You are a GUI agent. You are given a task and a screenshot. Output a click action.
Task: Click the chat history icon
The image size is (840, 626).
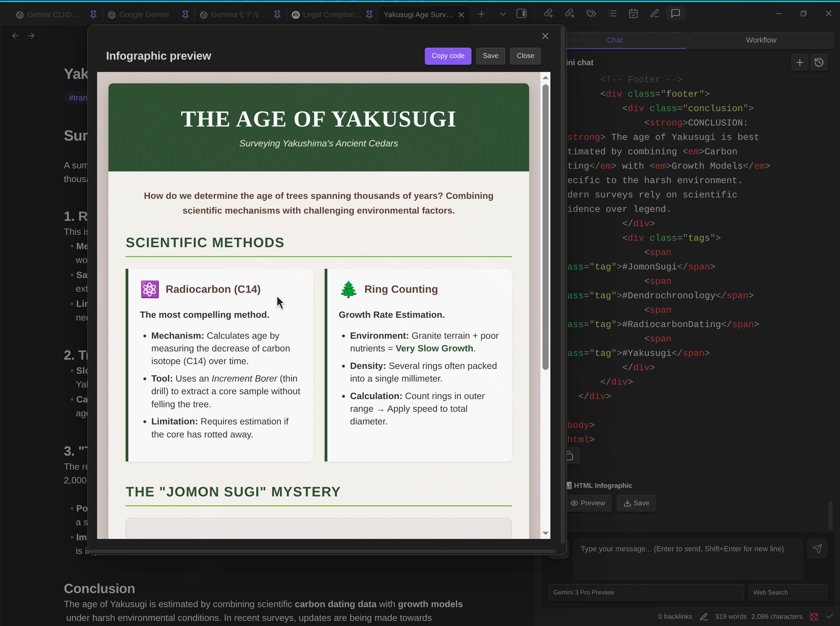[x=819, y=62]
